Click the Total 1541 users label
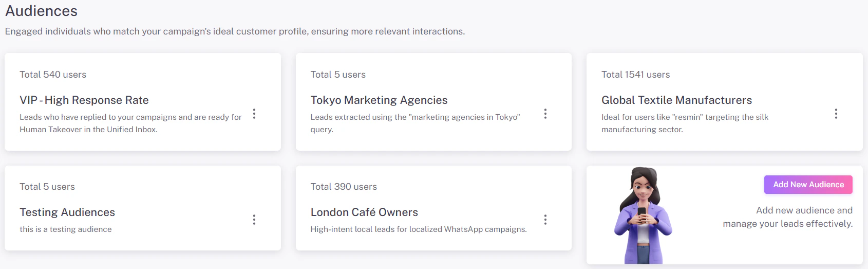Viewport: 868px width, 269px height. 635,75
